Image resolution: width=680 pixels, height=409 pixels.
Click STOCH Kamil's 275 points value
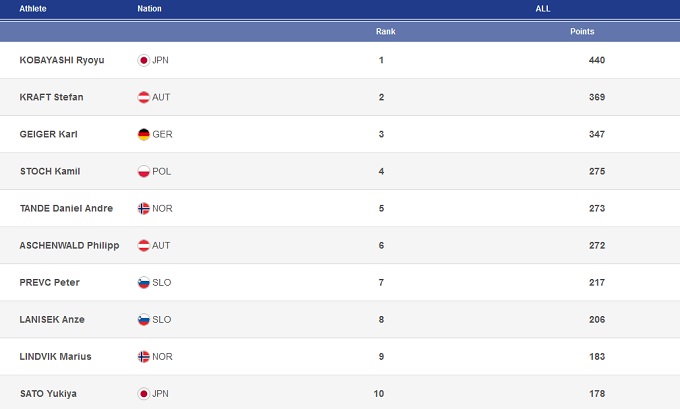pos(597,171)
